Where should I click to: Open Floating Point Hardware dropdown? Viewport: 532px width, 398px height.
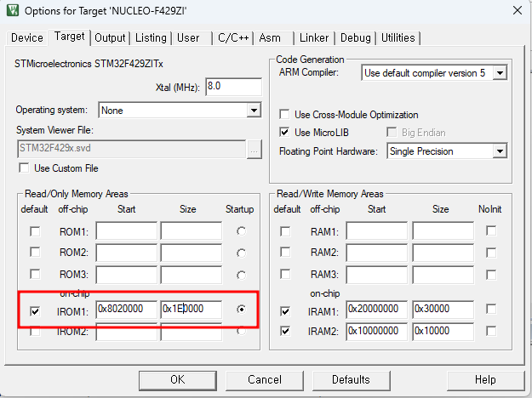tap(500, 151)
